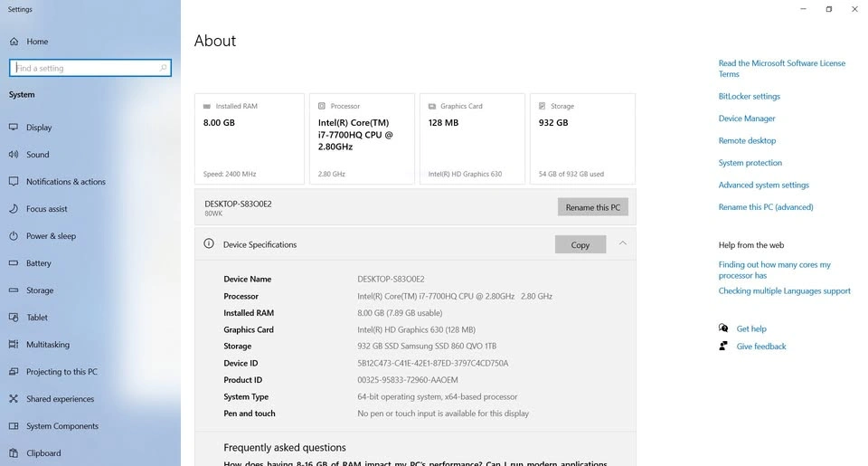Collapse the Device Specifications chevron

click(622, 243)
